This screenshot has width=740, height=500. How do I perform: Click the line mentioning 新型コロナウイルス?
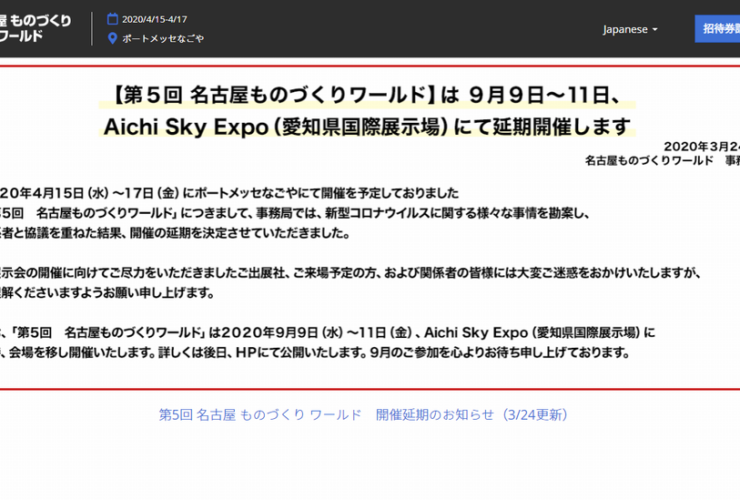[x=295, y=213]
